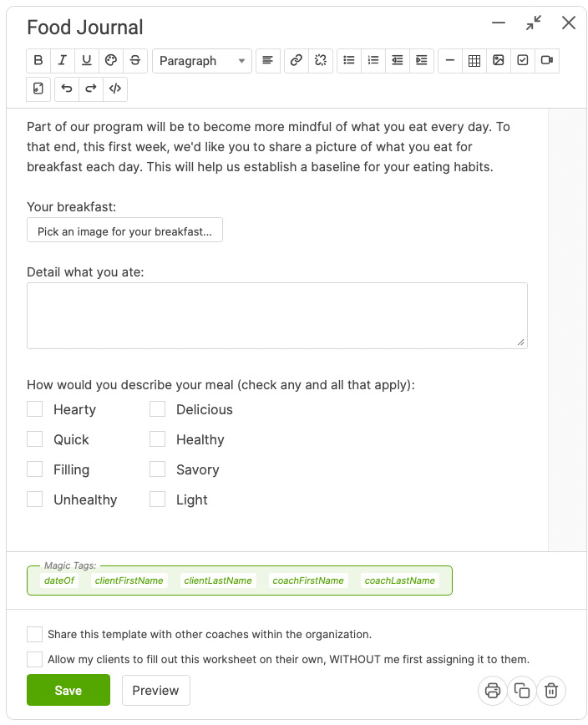Image resolution: width=588 pixels, height=725 pixels.
Task: Delete this template with the trash icon
Action: tap(551, 691)
